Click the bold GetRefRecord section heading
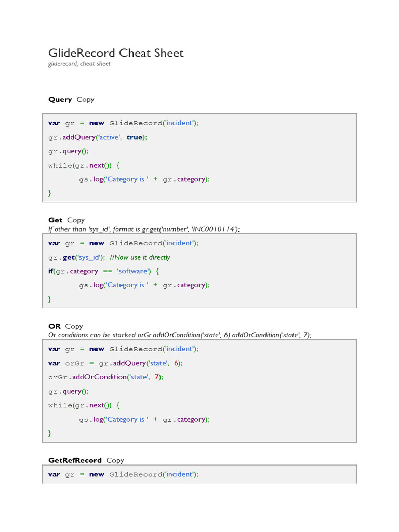399x532 pixels. (75, 460)
